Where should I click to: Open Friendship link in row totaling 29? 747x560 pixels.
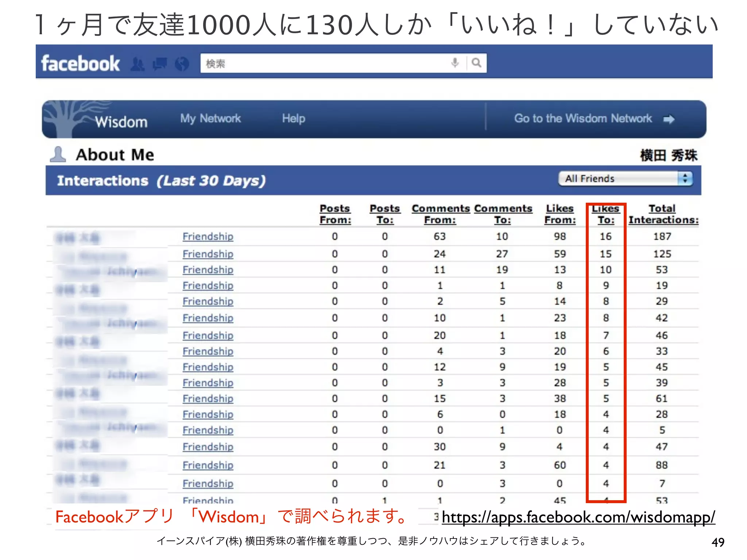click(x=208, y=302)
